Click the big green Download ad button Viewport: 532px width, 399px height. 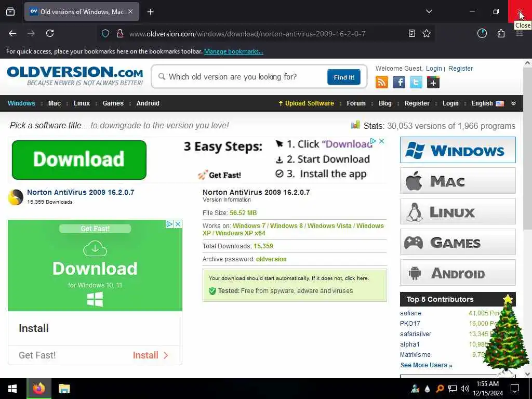[79, 160]
